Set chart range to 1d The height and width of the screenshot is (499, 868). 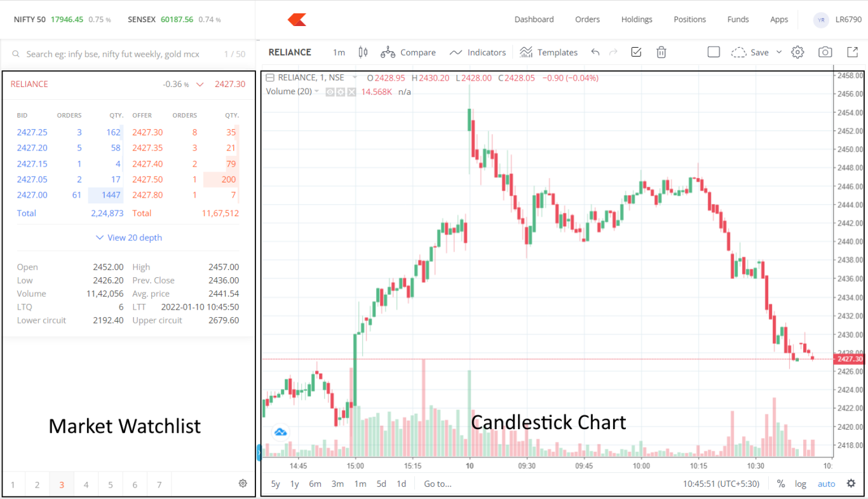point(401,484)
